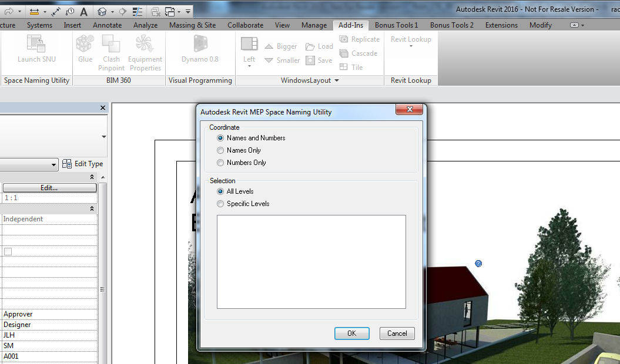Select the Measure tool in quick access
620x364 pixels.
pos(35,12)
